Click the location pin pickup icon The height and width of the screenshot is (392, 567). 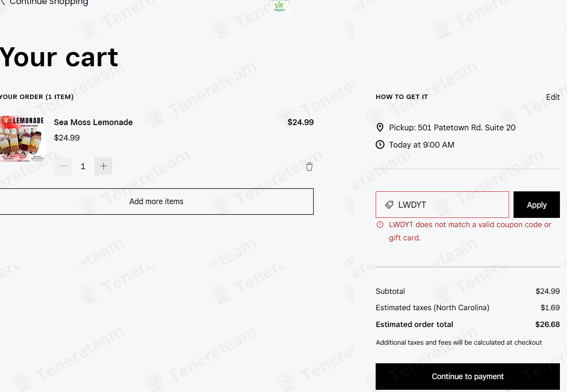point(380,128)
